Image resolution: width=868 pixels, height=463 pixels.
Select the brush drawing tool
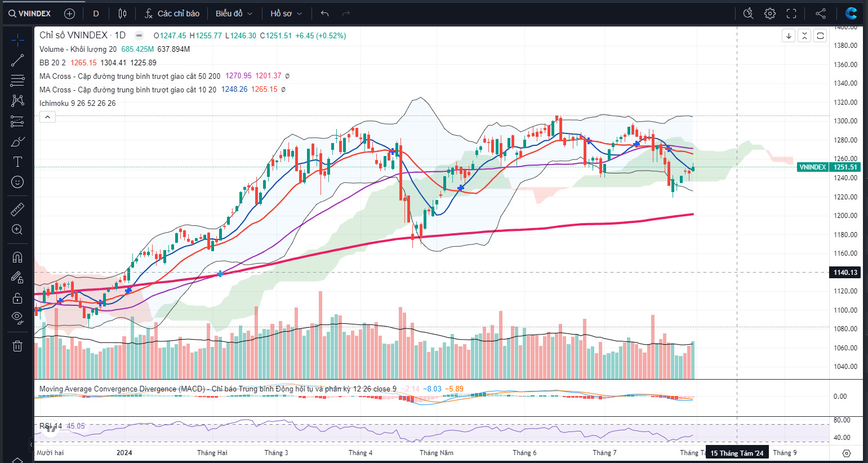[17, 141]
